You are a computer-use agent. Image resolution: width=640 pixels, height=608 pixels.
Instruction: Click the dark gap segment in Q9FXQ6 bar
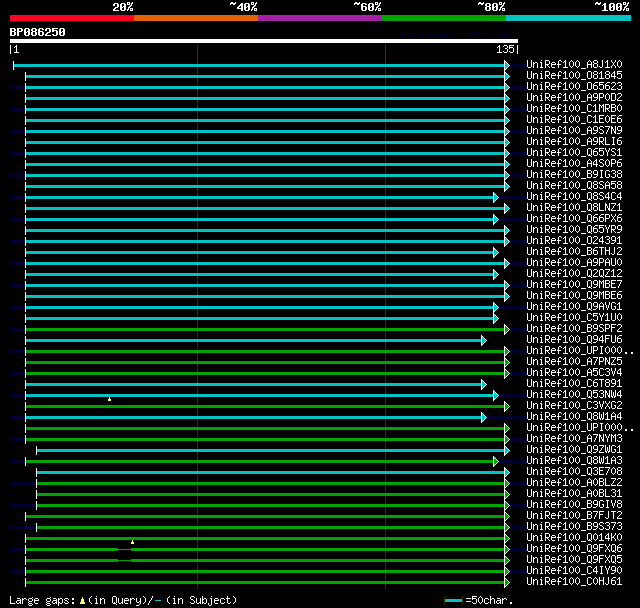pos(124,550)
